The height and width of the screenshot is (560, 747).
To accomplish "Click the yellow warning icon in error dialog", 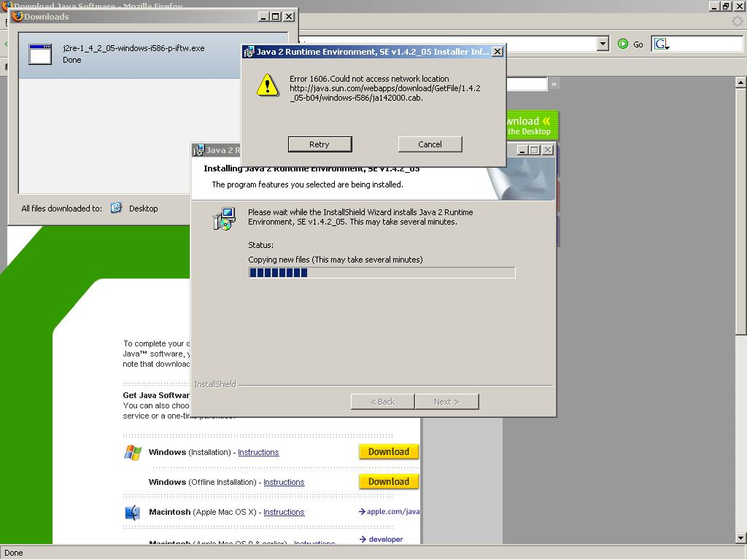I will (267, 85).
